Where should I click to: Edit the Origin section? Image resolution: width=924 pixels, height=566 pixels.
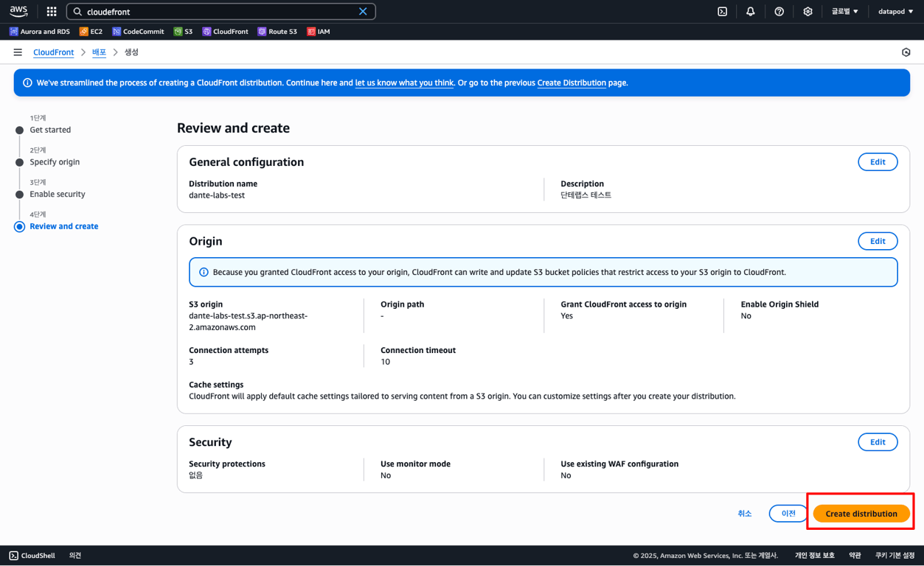(x=878, y=241)
